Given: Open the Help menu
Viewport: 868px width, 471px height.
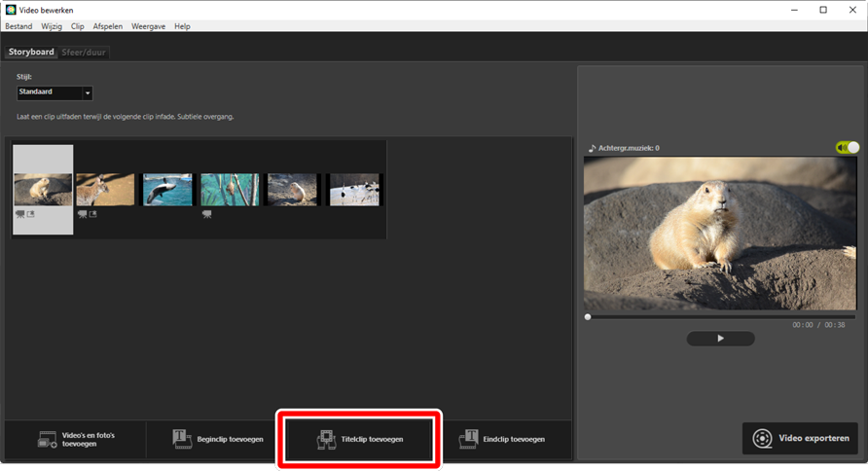Looking at the screenshot, I should tap(182, 26).
